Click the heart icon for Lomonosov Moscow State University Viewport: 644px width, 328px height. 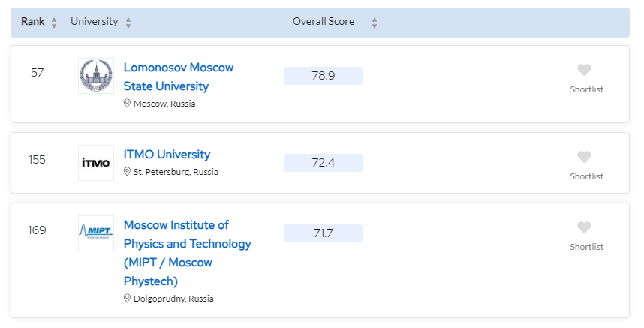point(585,70)
